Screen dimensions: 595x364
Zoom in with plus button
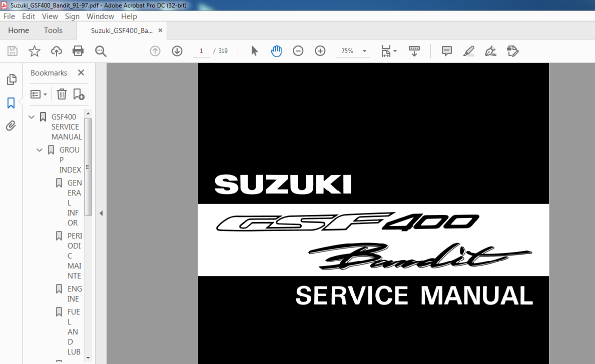320,51
